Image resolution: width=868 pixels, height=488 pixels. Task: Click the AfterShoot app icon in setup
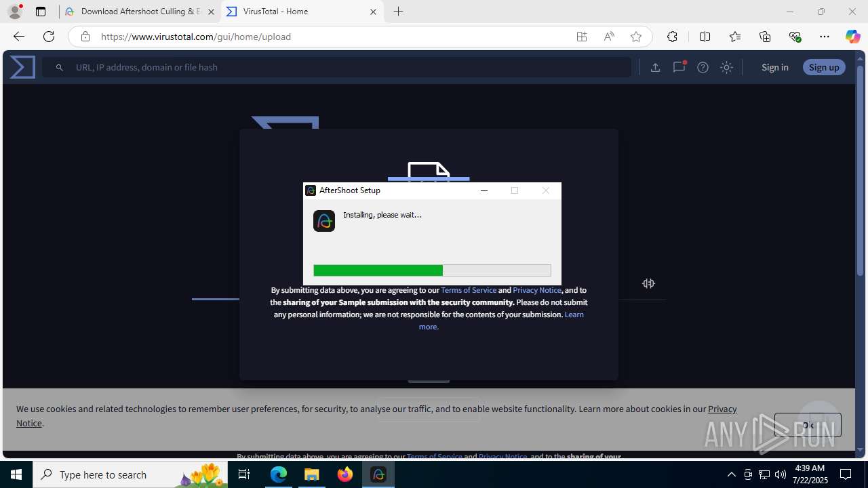pyautogui.click(x=324, y=221)
